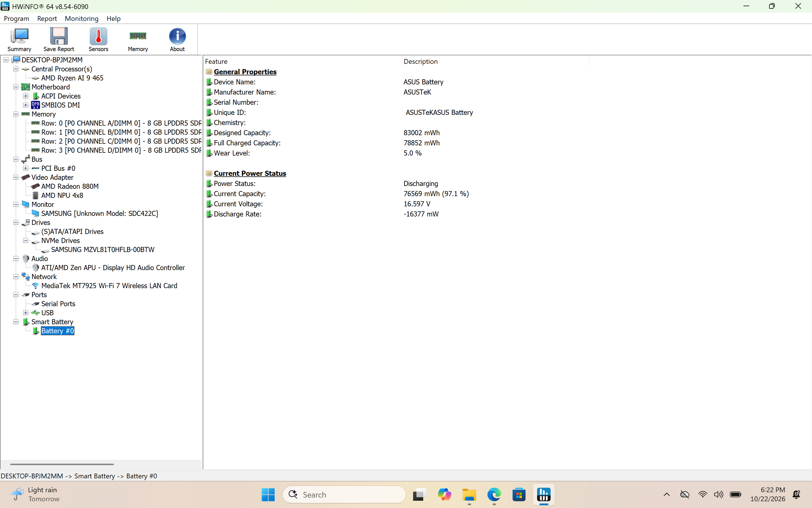Screen dimensions: 812x508
Task: Open the Help menu
Action: 113,18
